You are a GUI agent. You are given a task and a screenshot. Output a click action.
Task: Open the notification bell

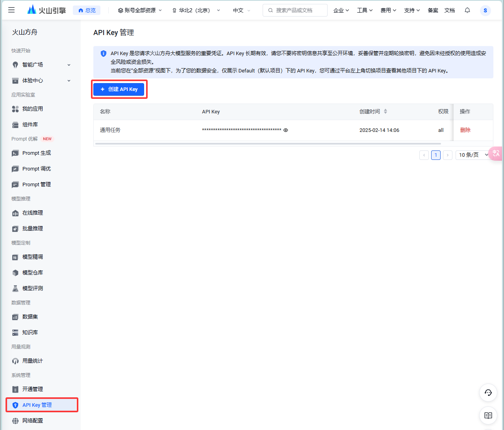tap(467, 10)
